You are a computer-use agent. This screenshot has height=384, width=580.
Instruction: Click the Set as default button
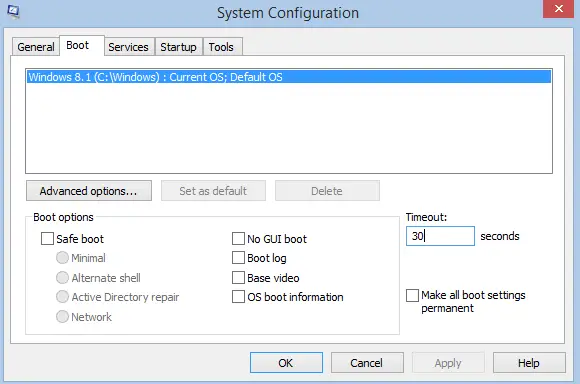coord(213,191)
